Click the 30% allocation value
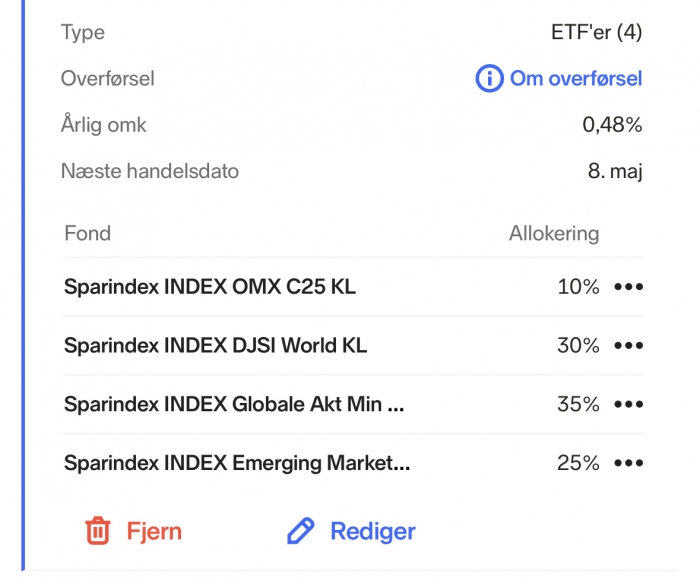Image resolution: width=700 pixels, height=578 pixels. pyautogui.click(x=578, y=345)
